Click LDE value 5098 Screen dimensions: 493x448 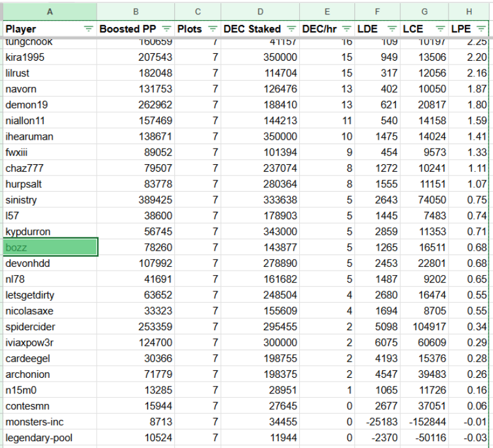[386, 326]
